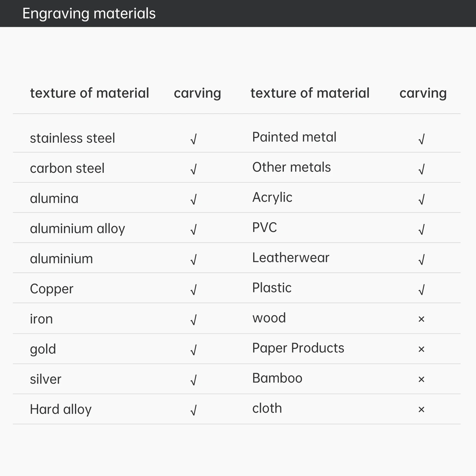Click the checkmark next to stainless steel
The image size is (476, 476).
click(x=194, y=139)
